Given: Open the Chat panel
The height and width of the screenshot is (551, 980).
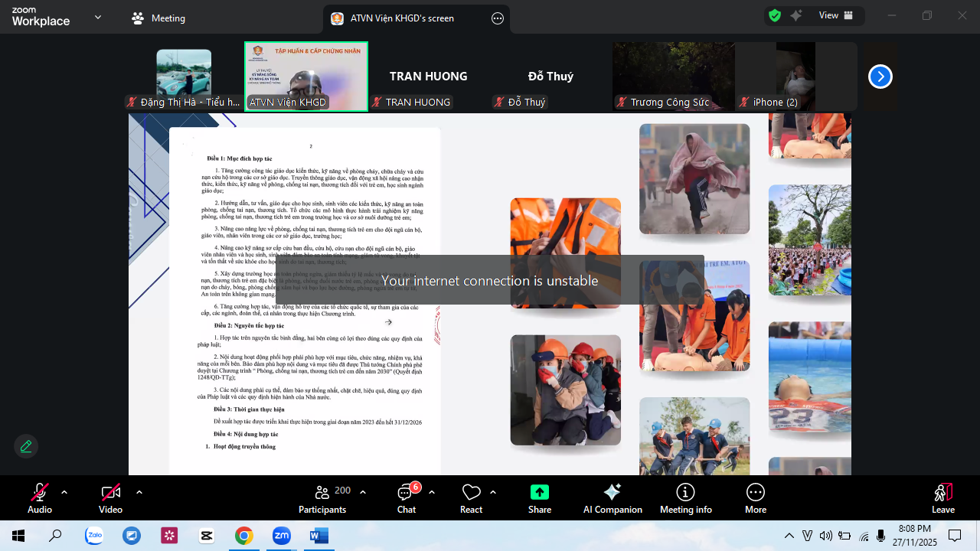Looking at the screenshot, I should click(407, 498).
